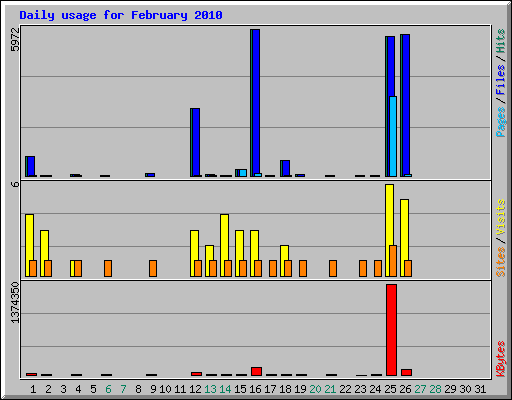Click day label 4 on the x-axis

pos(78,389)
